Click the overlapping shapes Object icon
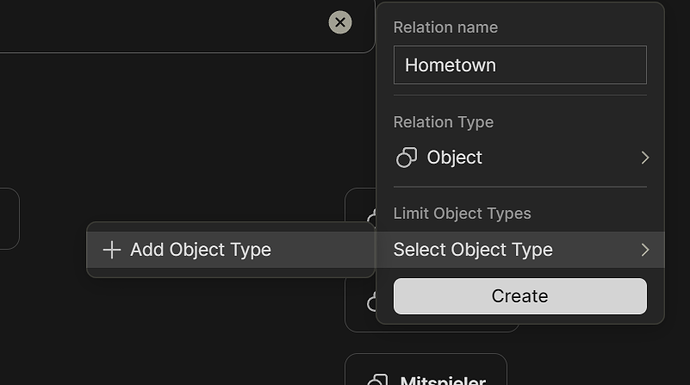This screenshot has height=385, width=690. [407, 158]
